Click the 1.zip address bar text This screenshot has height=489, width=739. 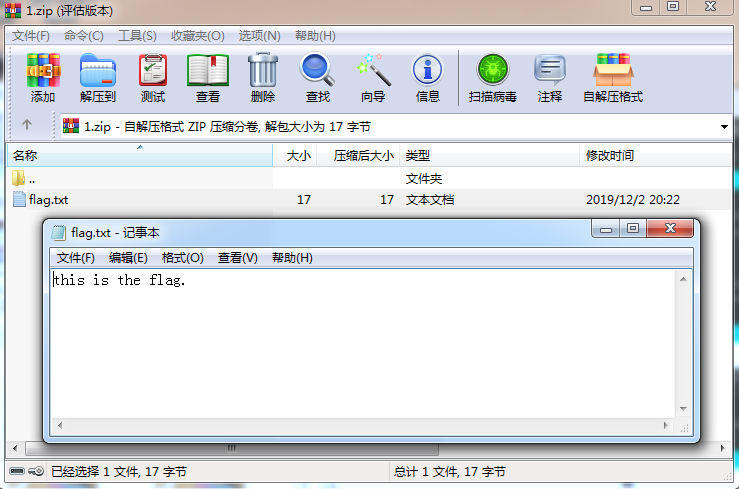point(227,127)
